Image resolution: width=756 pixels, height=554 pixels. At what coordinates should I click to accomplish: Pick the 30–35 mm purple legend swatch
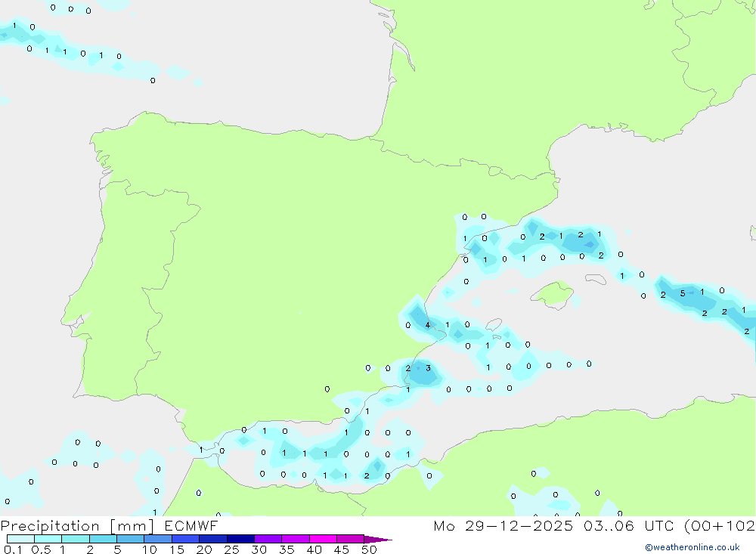point(268,539)
